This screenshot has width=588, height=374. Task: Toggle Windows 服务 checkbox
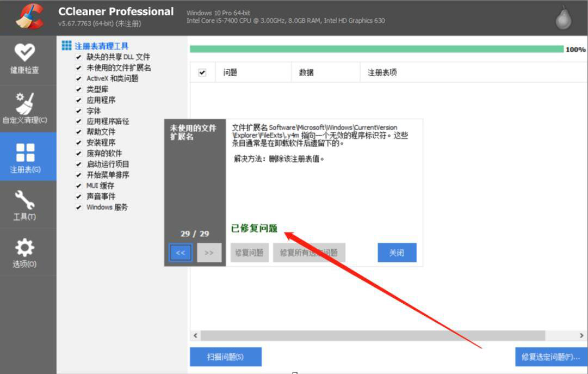(x=78, y=207)
